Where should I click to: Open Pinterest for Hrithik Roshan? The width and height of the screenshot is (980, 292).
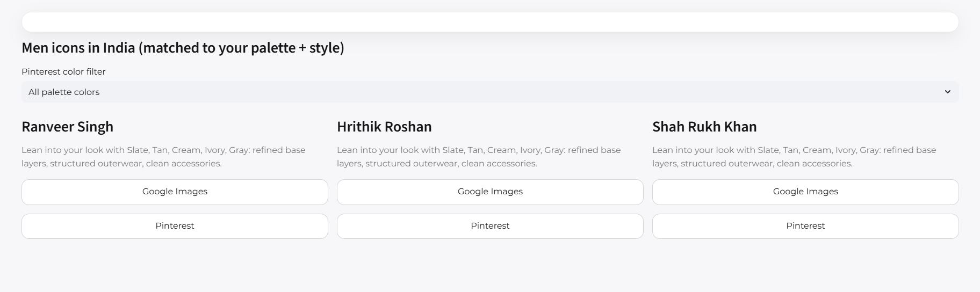(x=490, y=226)
